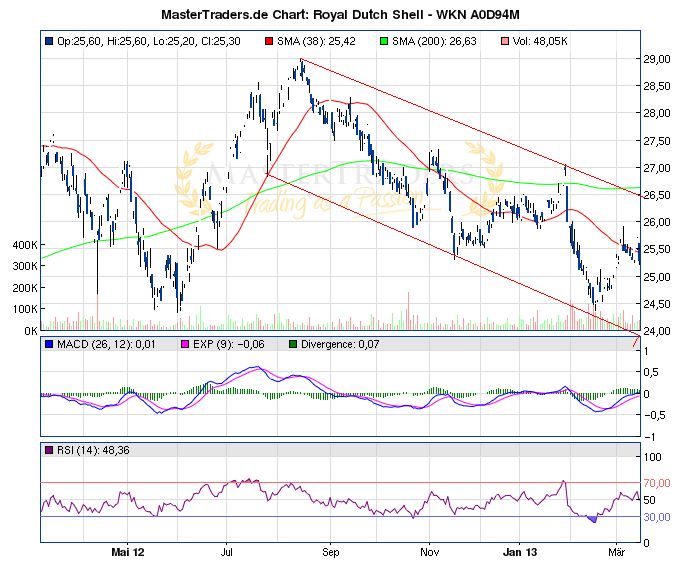Click the 29,00 price axis label
Image resolution: width=680 pixels, height=578 pixels.
[657, 59]
